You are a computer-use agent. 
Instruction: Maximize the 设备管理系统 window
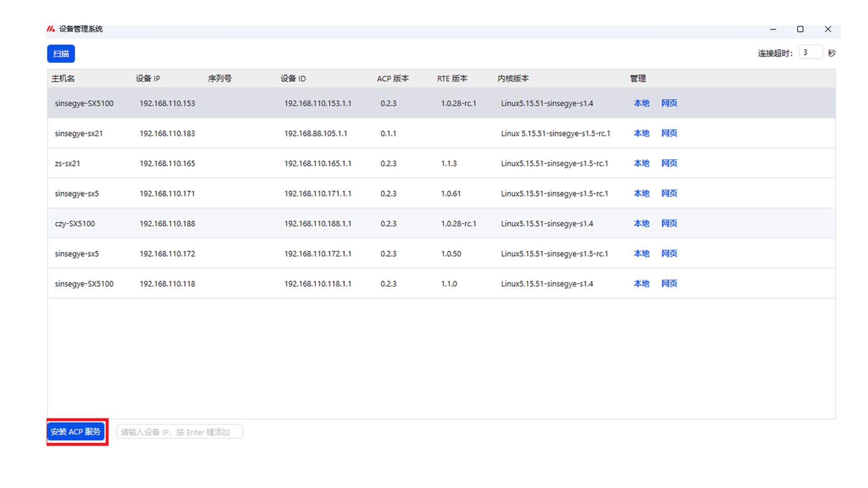[800, 29]
